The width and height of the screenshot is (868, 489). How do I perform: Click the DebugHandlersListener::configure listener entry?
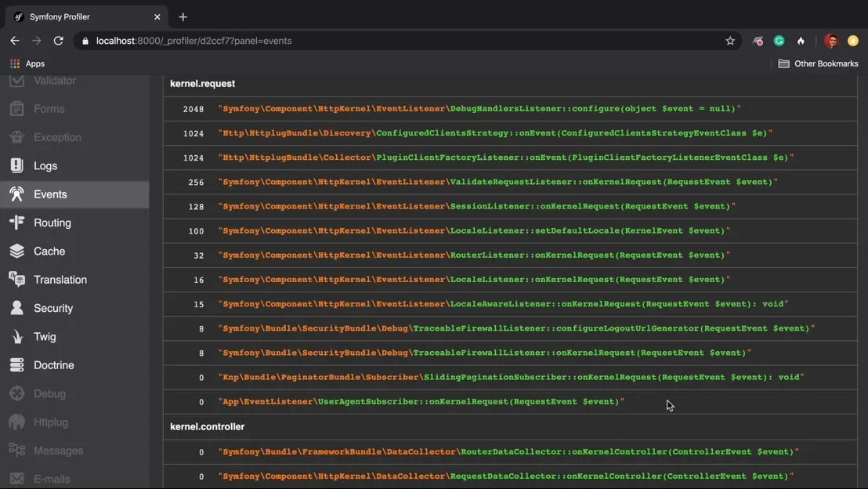pos(479,109)
